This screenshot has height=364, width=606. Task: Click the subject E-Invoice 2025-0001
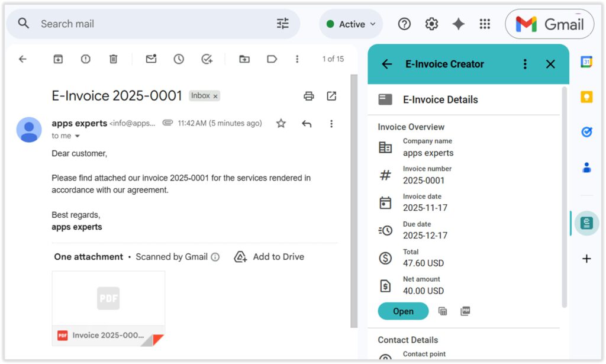pyautogui.click(x=117, y=96)
